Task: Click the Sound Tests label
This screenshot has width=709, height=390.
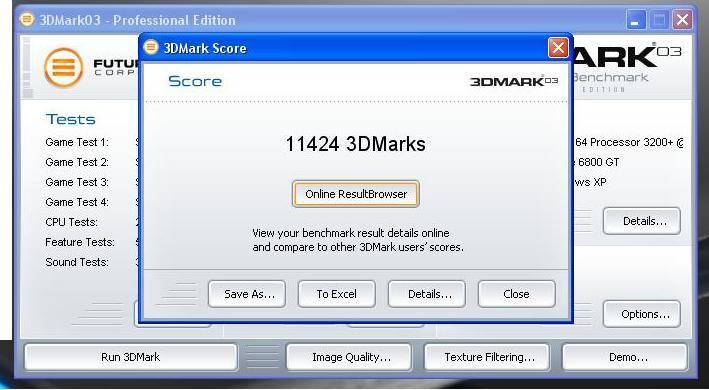Action: point(77,262)
